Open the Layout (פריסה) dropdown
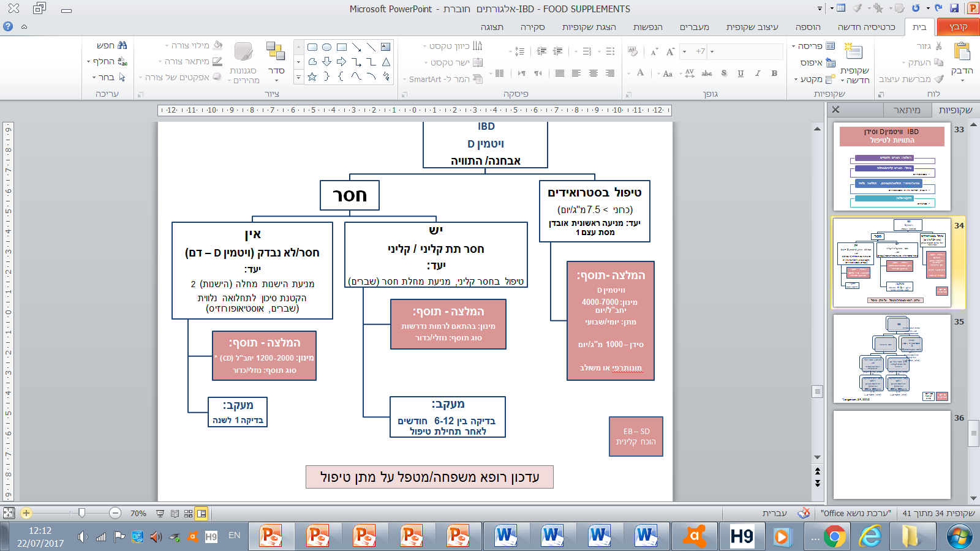The height and width of the screenshot is (551, 980). (x=813, y=46)
